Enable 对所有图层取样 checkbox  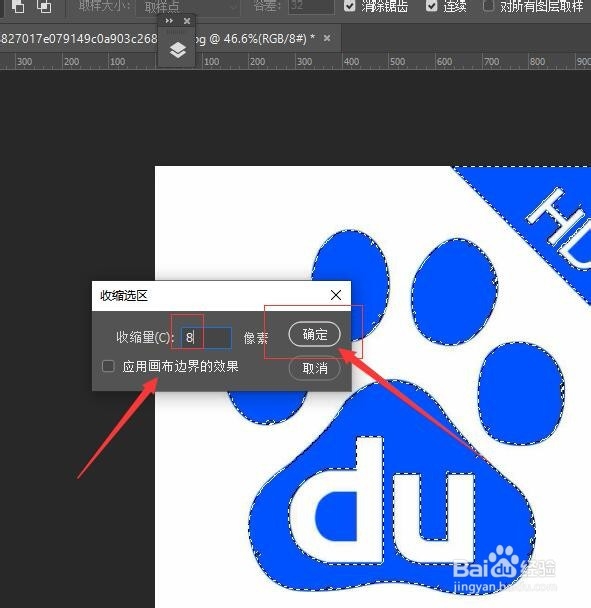pos(488,5)
